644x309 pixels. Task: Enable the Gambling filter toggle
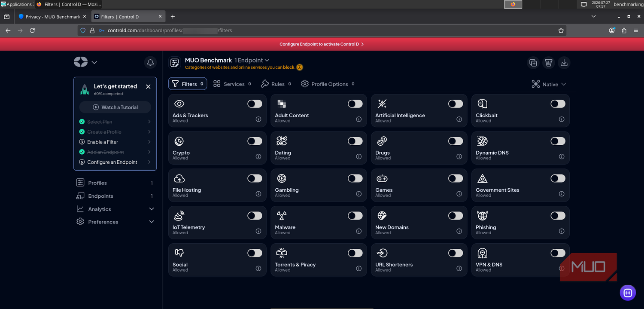coord(355,178)
